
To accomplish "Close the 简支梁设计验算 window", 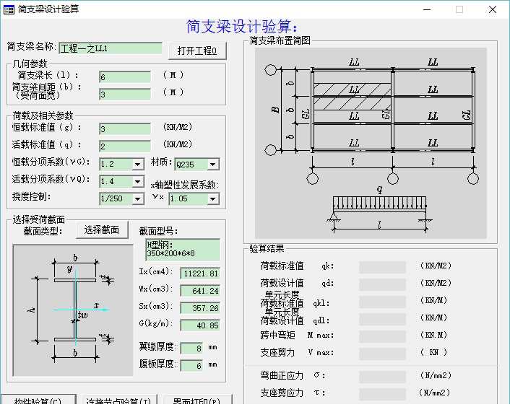I will click(493, 9).
